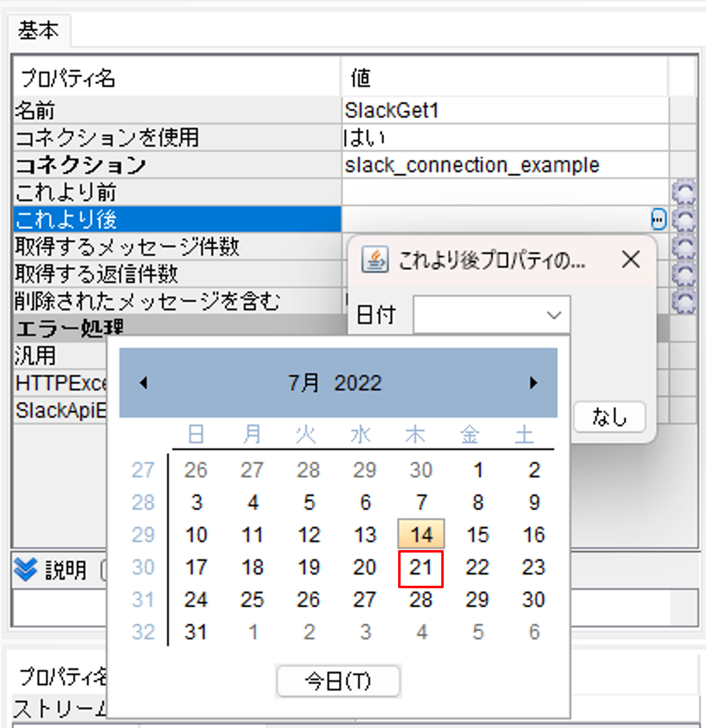Select July 5 in the calendar
The width and height of the screenshot is (706, 728).
pos(309,502)
